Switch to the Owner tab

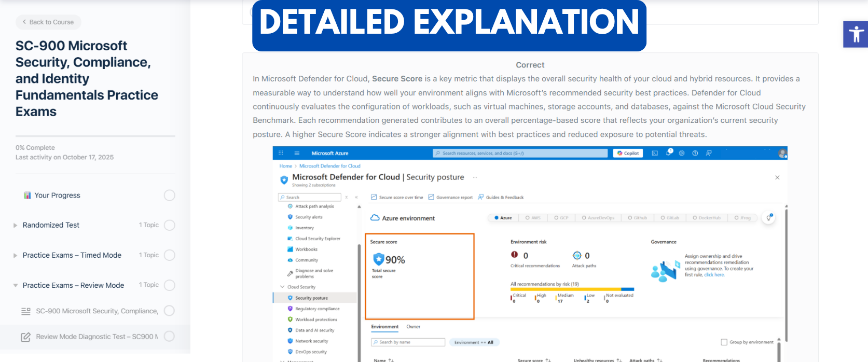(x=413, y=327)
